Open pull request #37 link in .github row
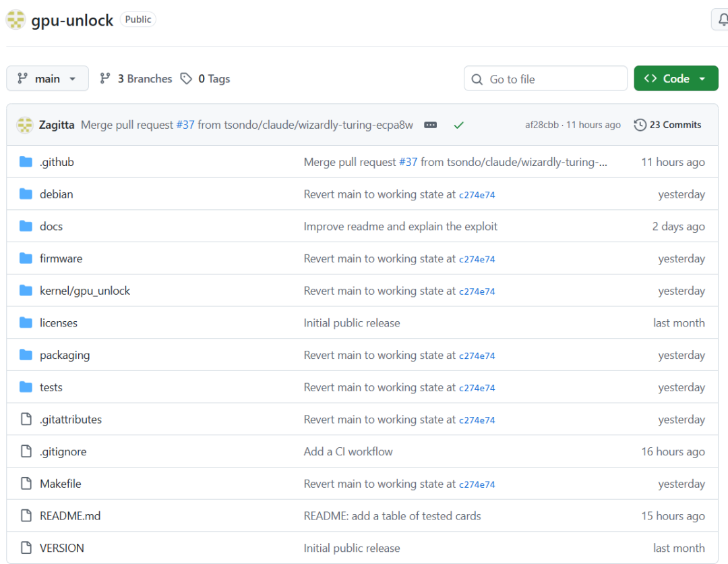 pyautogui.click(x=408, y=162)
